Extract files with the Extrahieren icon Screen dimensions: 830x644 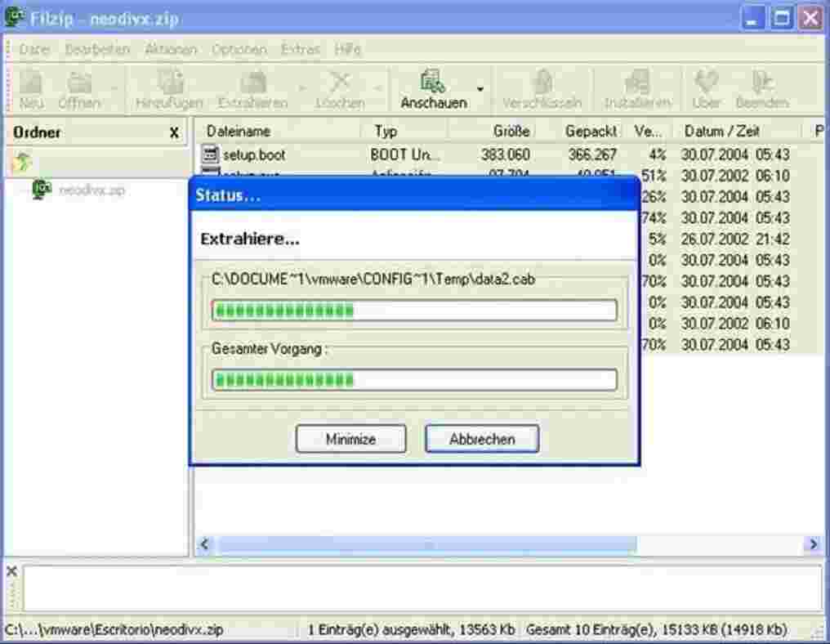[x=254, y=88]
